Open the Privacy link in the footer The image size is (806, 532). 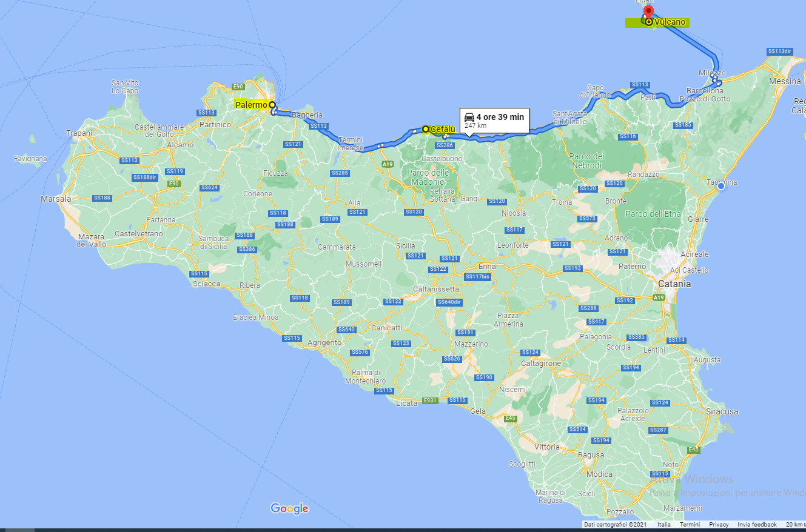coord(719,525)
